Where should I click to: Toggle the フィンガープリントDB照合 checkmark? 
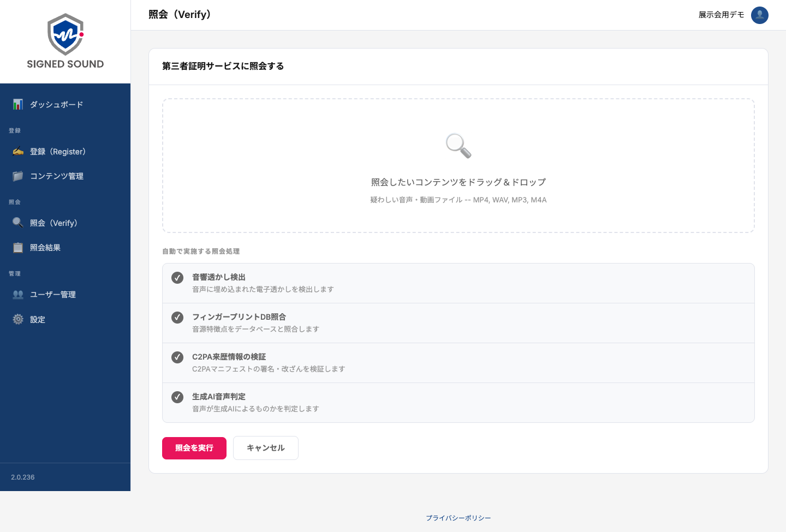click(x=177, y=318)
